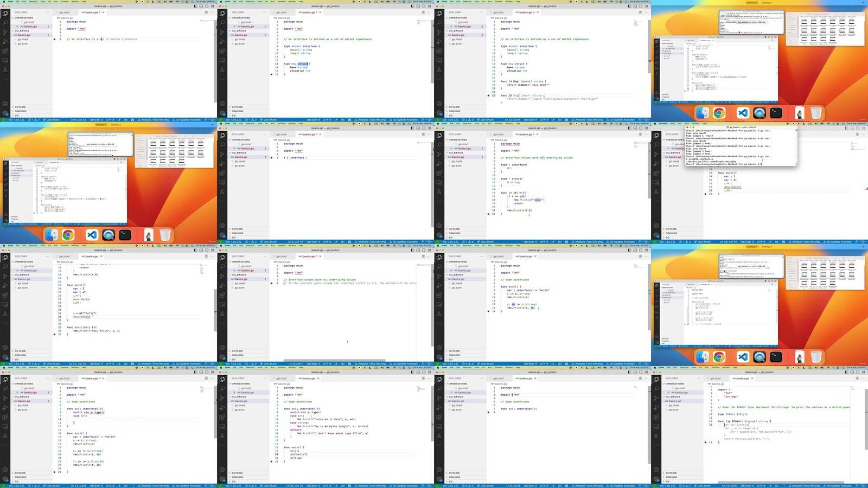Open Customize Layout icon in the Terminal-window frame
The width and height of the screenshot is (868, 488).
tap(863, 128)
